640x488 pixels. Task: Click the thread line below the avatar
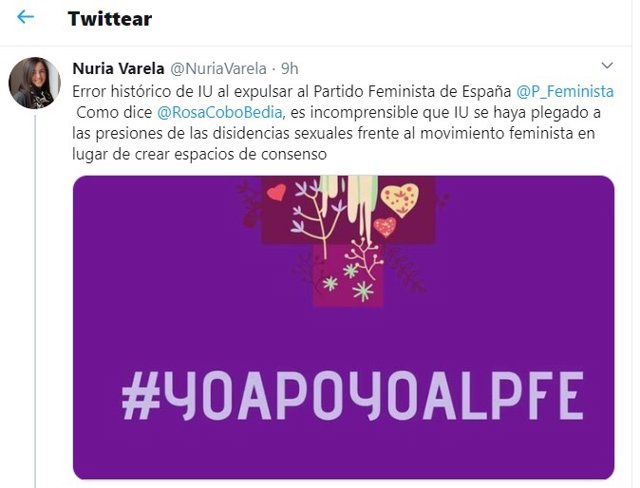point(35,301)
